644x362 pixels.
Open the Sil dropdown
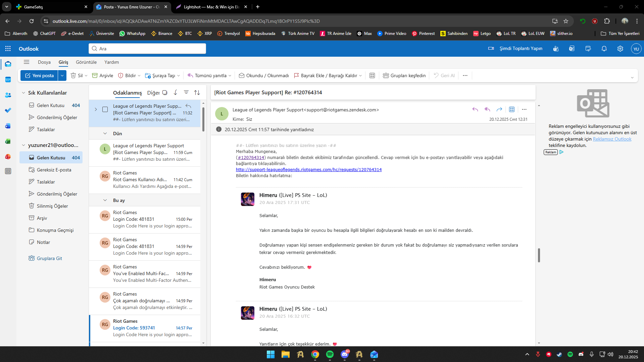pyautogui.click(x=86, y=75)
